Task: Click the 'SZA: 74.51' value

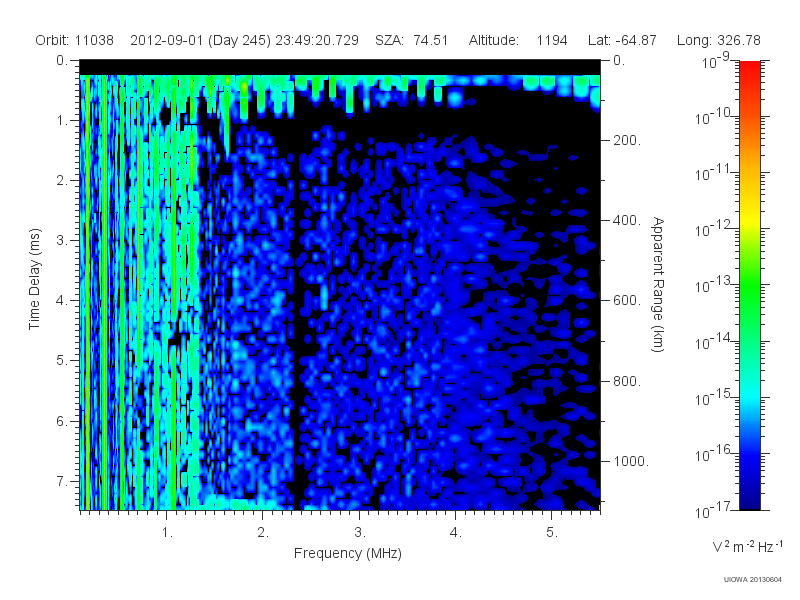Action: click(x=411, y=40)
